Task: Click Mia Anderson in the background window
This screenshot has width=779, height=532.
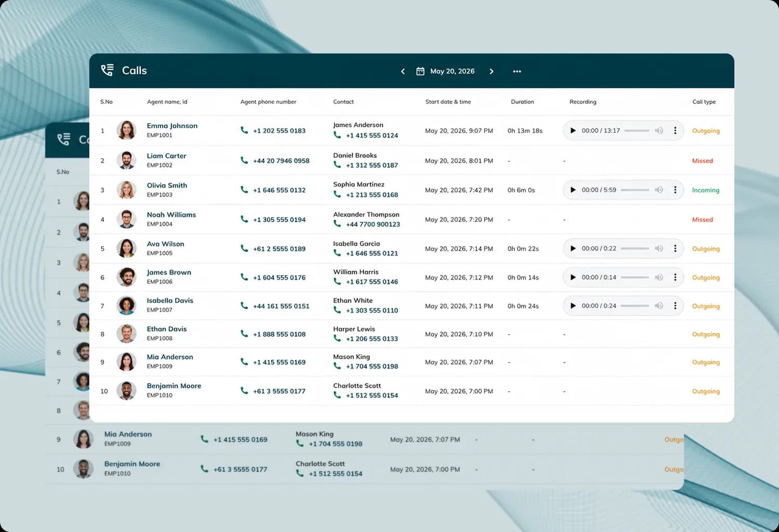Action: 128,434
